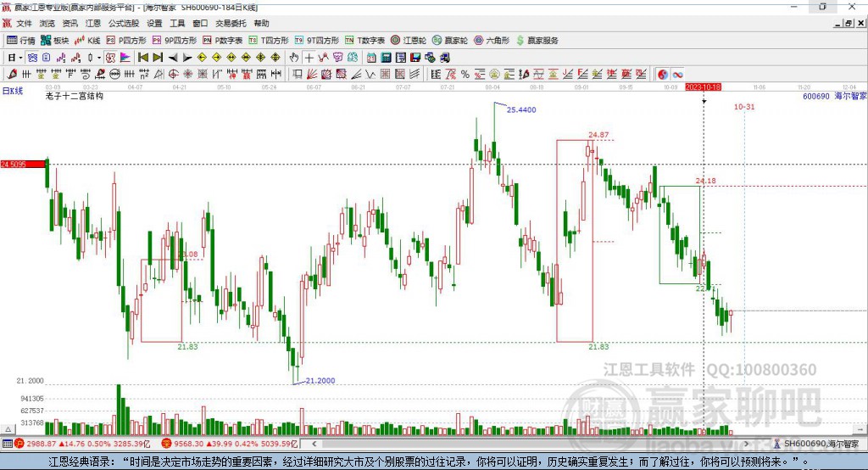Select the triangle ruler tool icon
Image resolution: width=868 pixels, height=470 pixels.
click(159, 75)
